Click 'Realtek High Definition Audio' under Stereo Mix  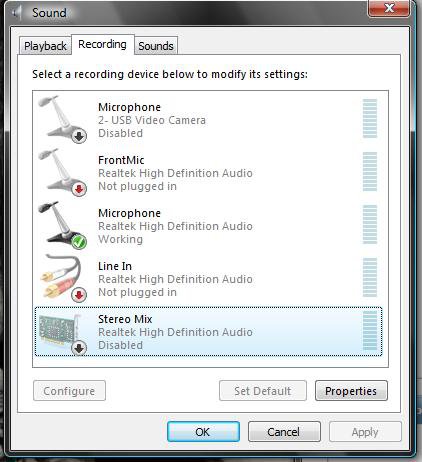point(175,332)
